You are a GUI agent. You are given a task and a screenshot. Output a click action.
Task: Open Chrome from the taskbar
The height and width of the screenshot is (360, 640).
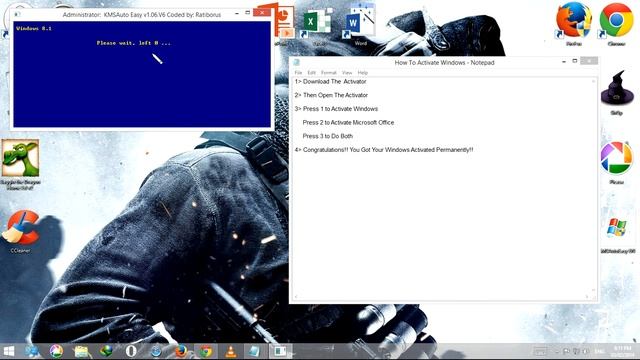point(206,351)
